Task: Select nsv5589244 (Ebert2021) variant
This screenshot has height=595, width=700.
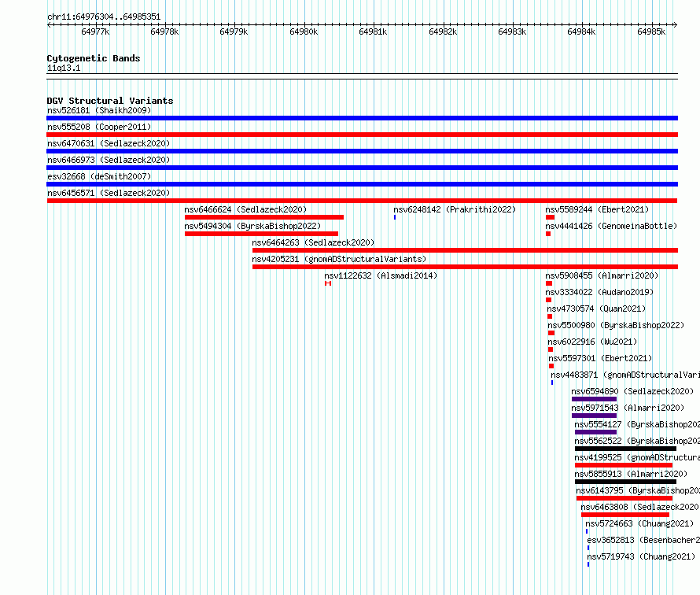Action: (597, 209)
